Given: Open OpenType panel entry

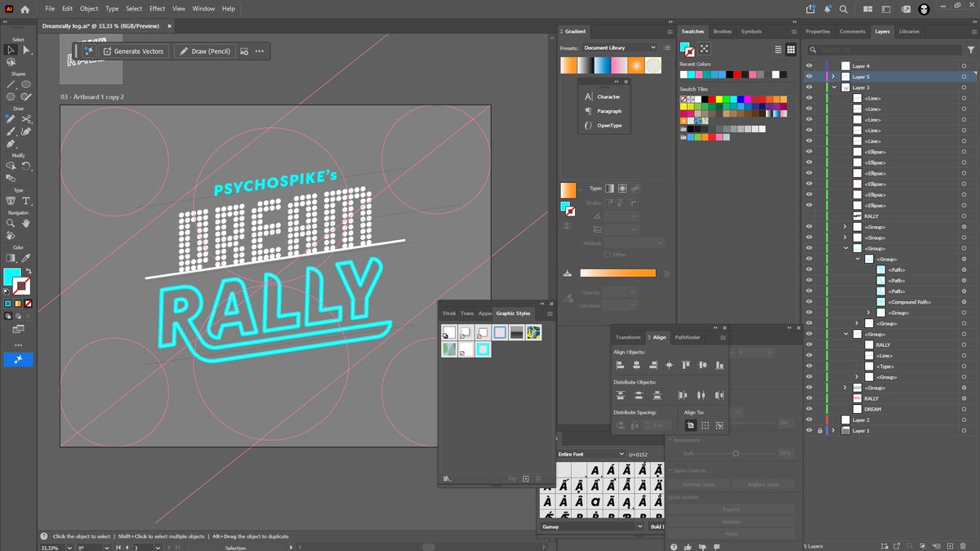Looking at the screenshot, I should [x=604, y=126].
